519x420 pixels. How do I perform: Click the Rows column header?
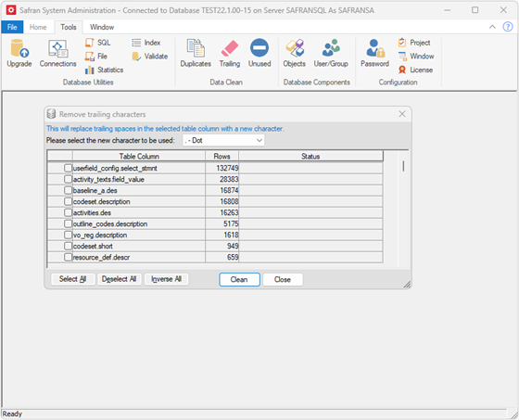tap(222, 157)
